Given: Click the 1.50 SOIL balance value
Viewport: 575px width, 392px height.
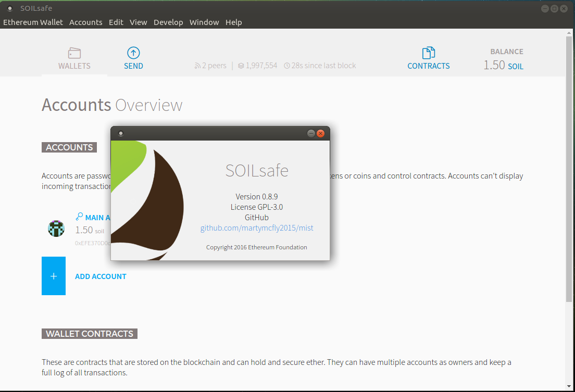Looking at the screenshot, I should pyautogui.click(x=503, y=65).
